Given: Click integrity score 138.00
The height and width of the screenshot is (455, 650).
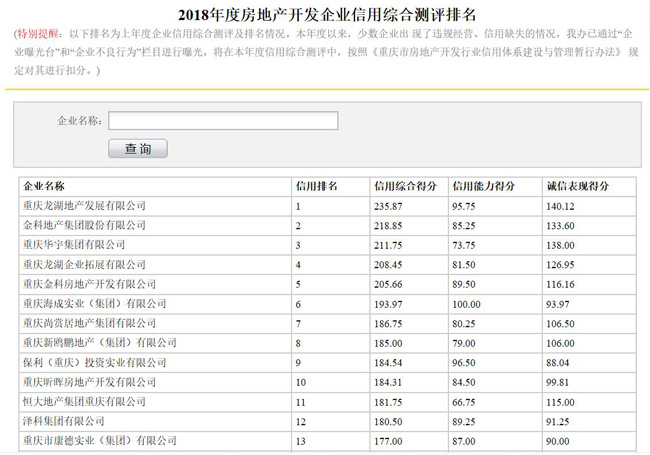Looking at the screenshot, I should (x=560, y=245).
